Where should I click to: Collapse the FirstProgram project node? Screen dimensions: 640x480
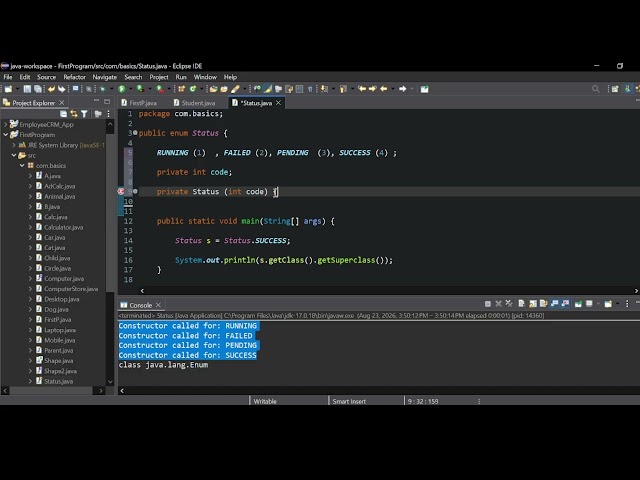[x=6, y=135]
